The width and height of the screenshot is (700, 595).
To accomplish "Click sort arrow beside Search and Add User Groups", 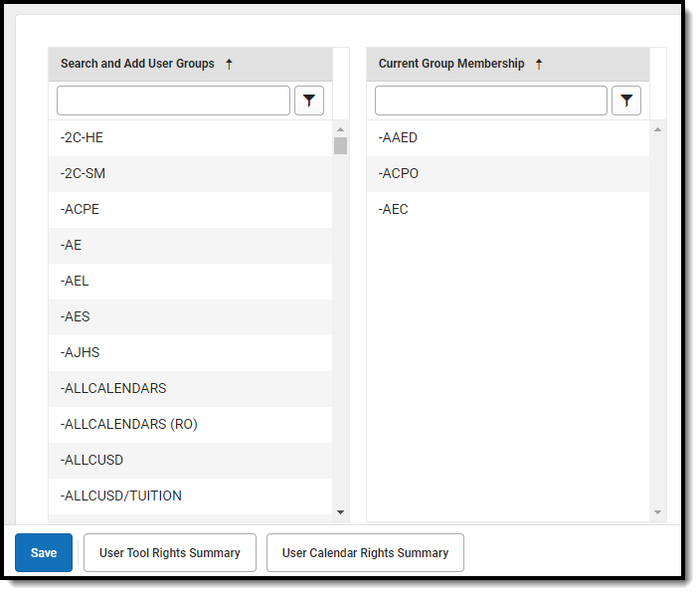I will [x=229, y=64].
